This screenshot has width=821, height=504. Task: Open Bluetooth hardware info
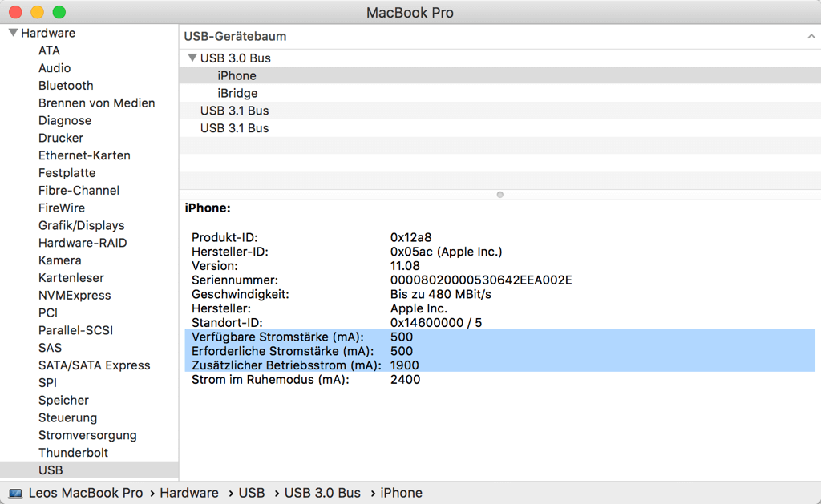click(x=66, y=85)
